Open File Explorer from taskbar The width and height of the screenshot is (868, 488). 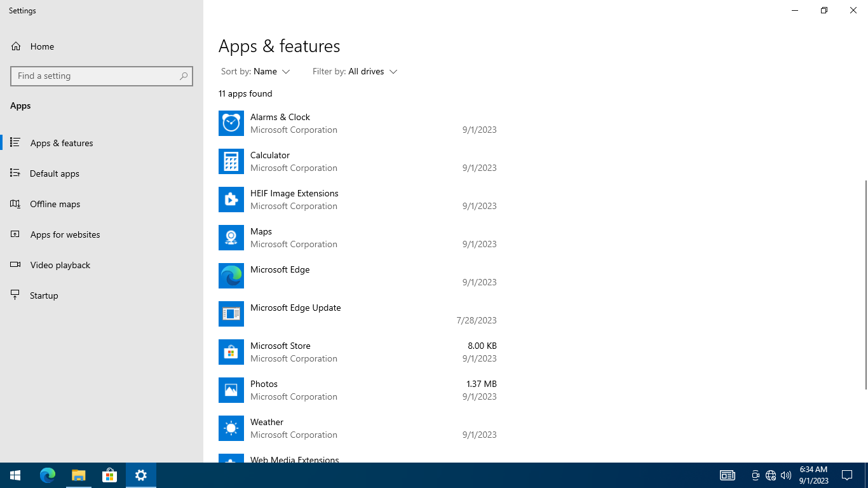coord(79,475)
